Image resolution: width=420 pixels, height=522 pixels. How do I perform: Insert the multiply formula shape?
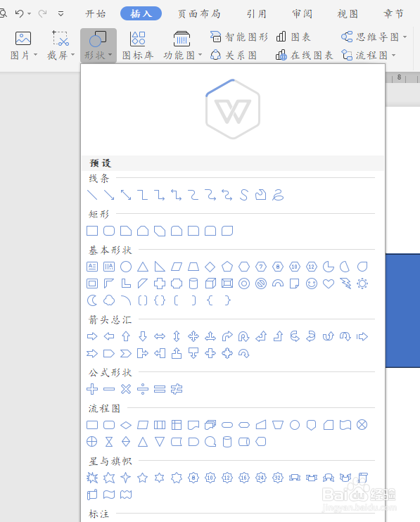pos(126,389)
